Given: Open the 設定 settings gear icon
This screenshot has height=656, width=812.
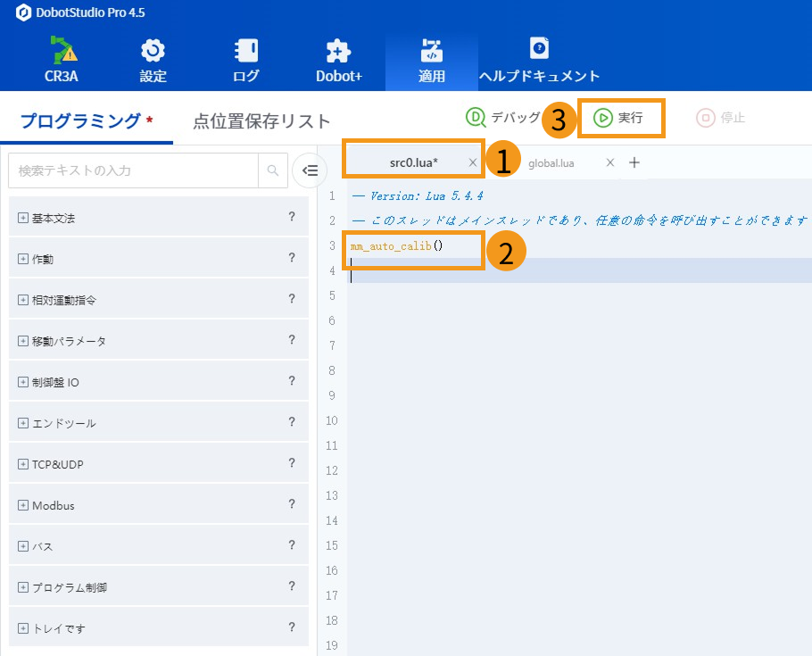Looking at the screenshot, I should tap(153, 51).
